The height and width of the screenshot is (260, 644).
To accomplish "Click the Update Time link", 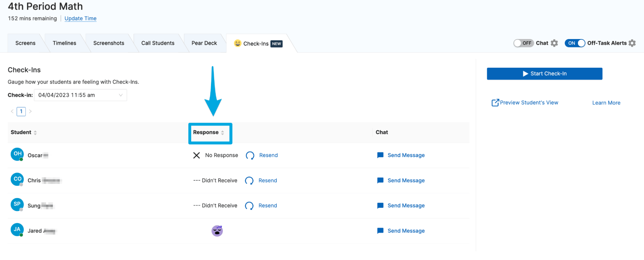I will [x=81, y=18].
